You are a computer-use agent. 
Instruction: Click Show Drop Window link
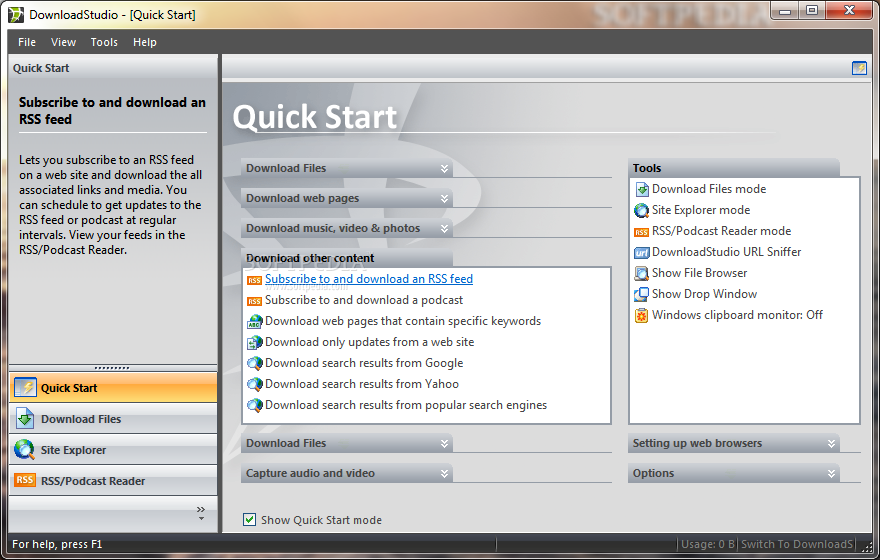coord(704,294)
